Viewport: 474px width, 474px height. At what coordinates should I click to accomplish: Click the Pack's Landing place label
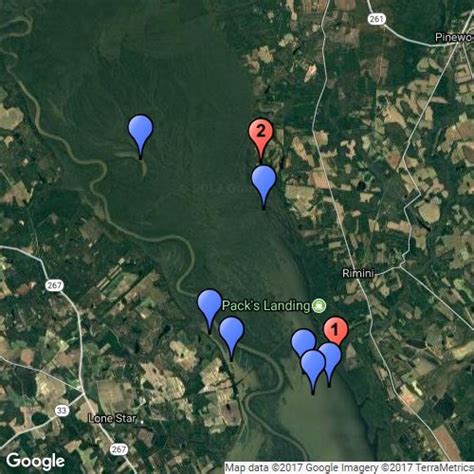pyautogui.click(x=266, y=306)
